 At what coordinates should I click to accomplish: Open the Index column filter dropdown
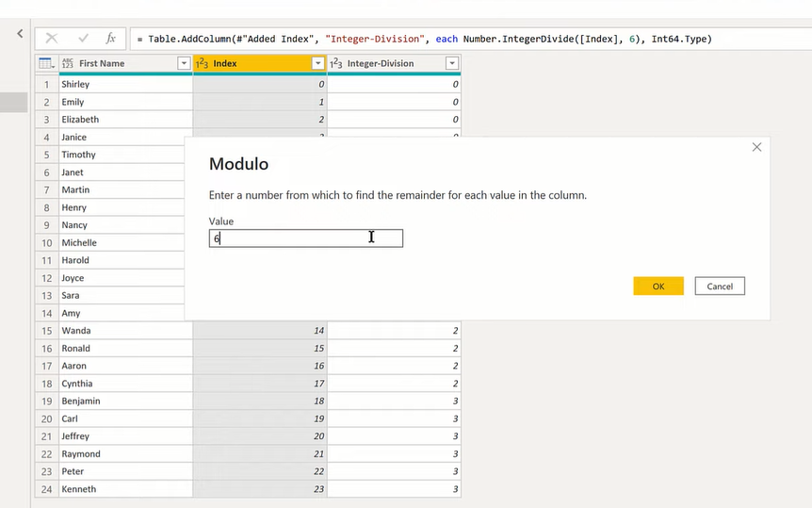[318, 63]
